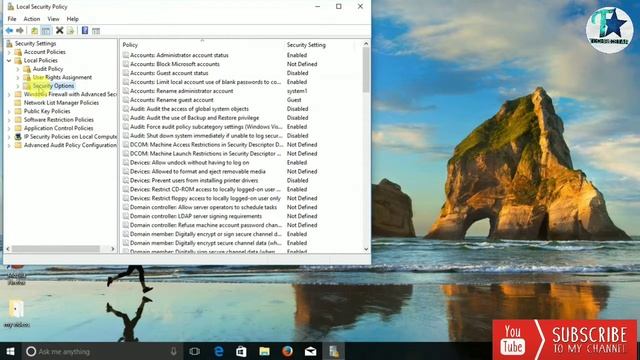
Task: Select Devices: Restrict floppy access policy
Action: point(205,198)
